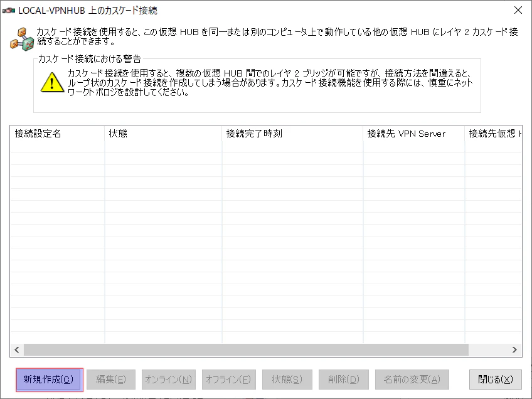Image resolution: width=532 pixels, height=399 pixels.
Task: Click the オフライン(F) button
Action: coord(229,380)
